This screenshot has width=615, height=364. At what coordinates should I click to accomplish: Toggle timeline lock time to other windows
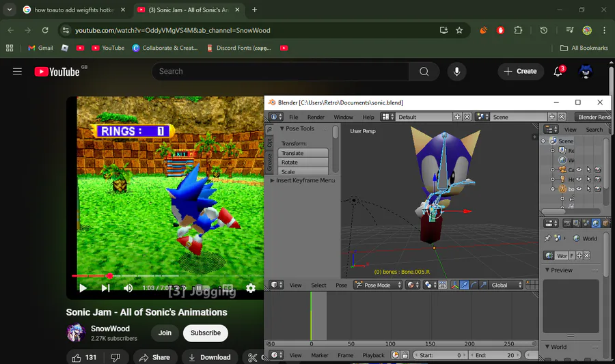(x=405, y=355)
